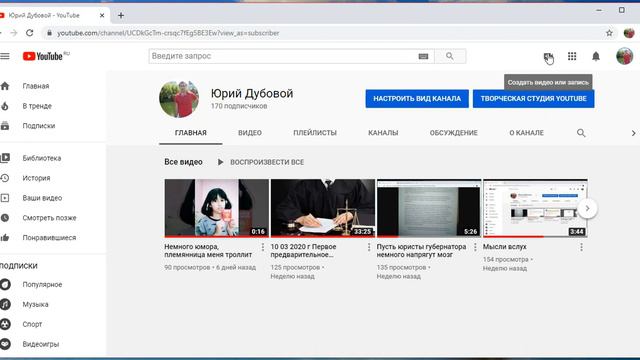Reload the page in the browser

29,33
